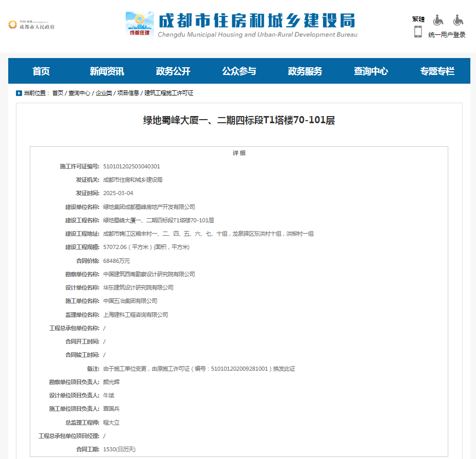Open the 公众参与 navigation menu
Image resolution: width=476 pixels, height=459 pixels.
(238, 71)
